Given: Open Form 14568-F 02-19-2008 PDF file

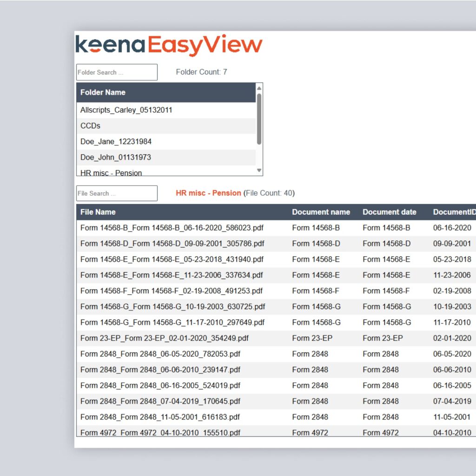Looking at the screenshot, I should 171,291.
